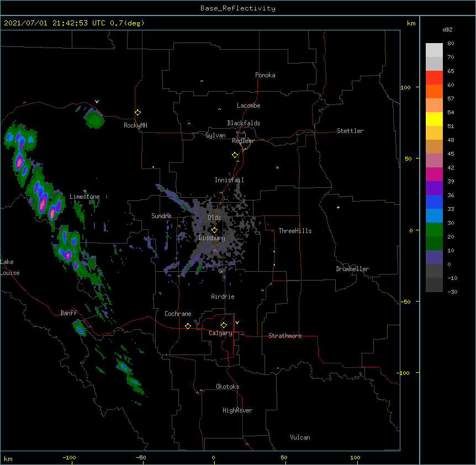
Task: Click the Lacombe city label
Action: pos(248,105)
